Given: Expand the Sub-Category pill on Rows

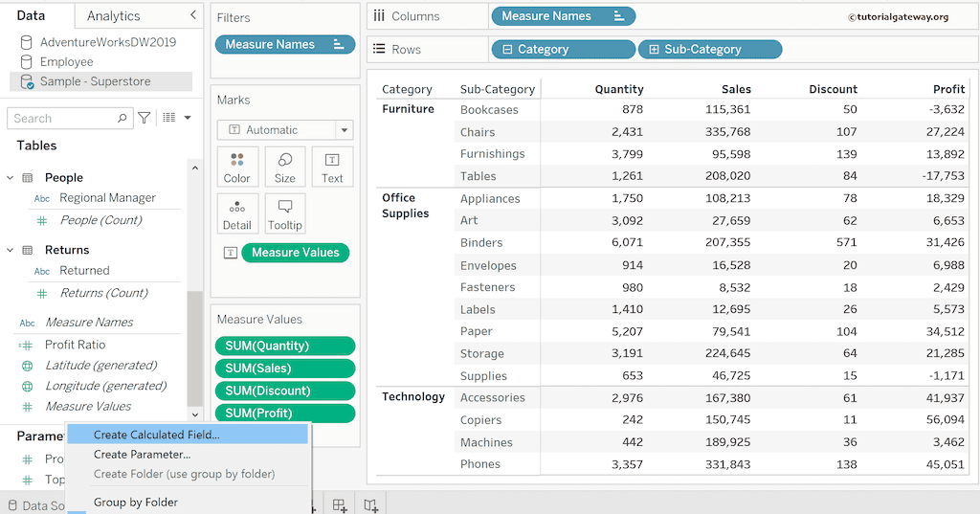Looking at the screenshot, I should pyautogui.click(x=654, y=50).
